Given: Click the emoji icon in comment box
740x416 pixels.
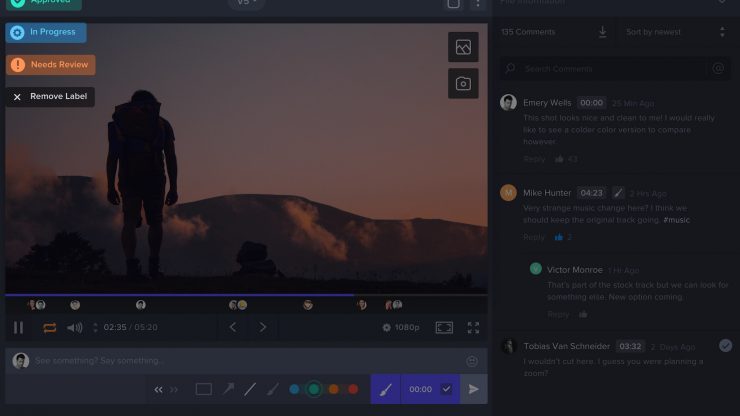Looking at the screenshot, I should (472, 361).
